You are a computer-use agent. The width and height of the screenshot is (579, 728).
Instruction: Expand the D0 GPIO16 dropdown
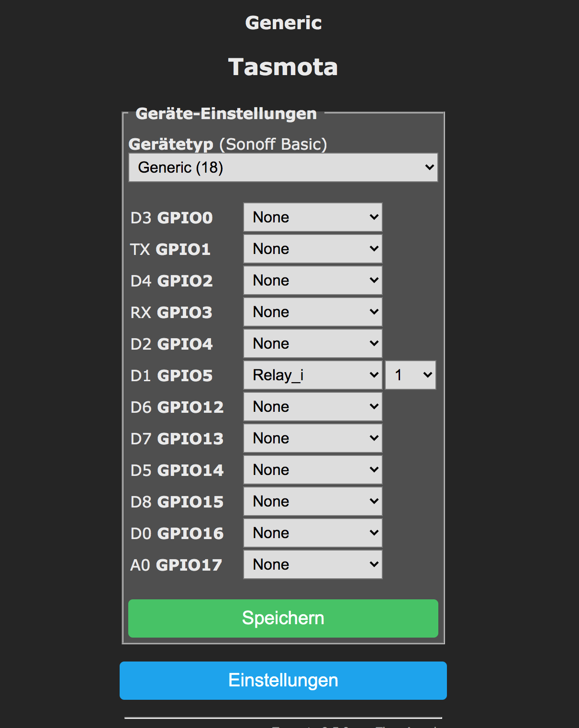(312, 533)
